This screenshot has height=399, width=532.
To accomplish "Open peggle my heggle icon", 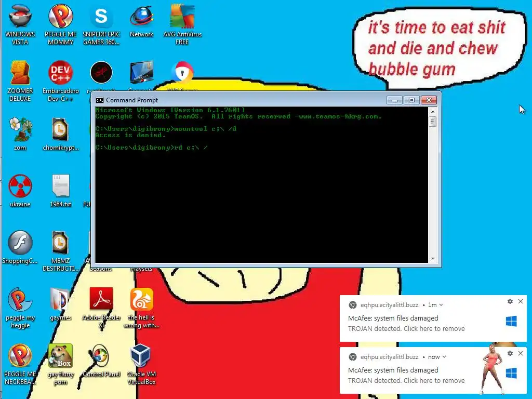I will pos(20,308).
